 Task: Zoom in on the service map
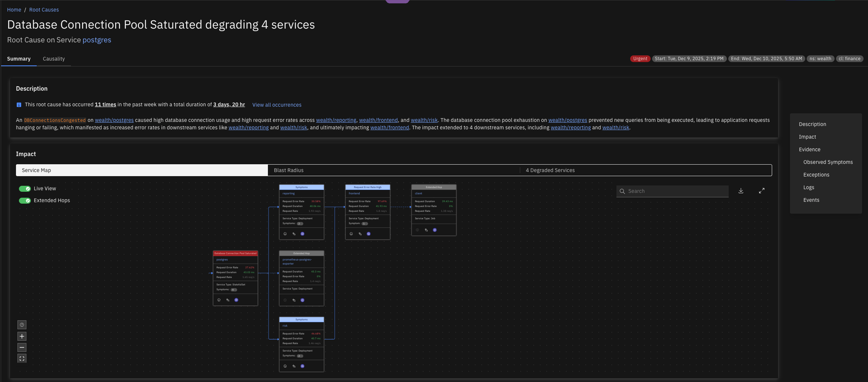[22, 336]
